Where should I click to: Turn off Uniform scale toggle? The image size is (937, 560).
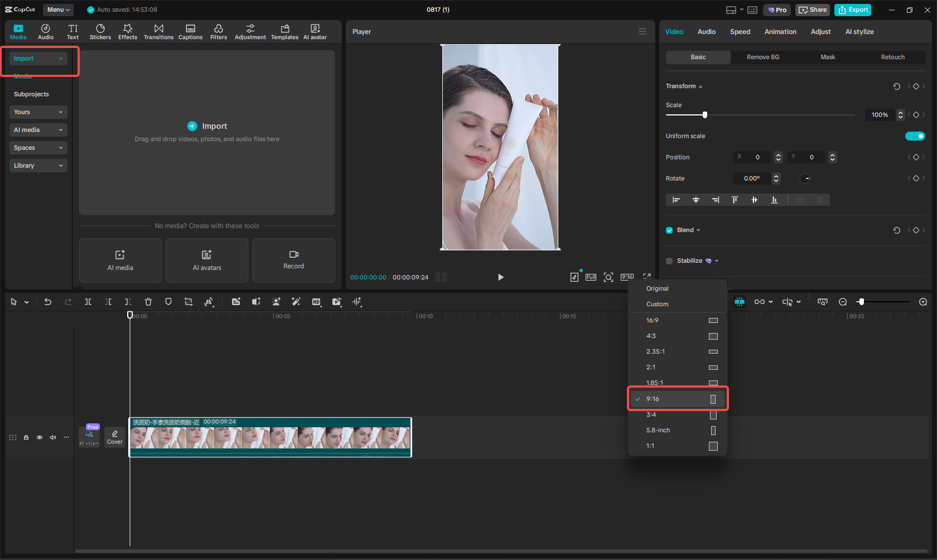tap(915, 136)
